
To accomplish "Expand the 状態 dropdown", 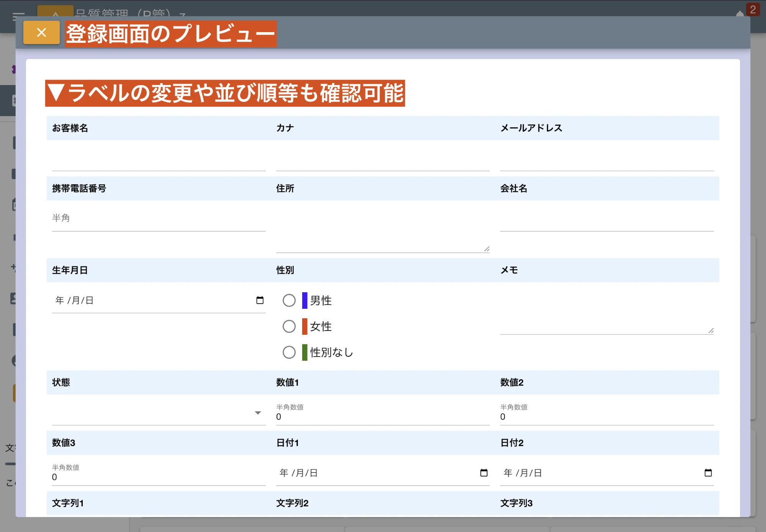I will [x=258, y=413].
